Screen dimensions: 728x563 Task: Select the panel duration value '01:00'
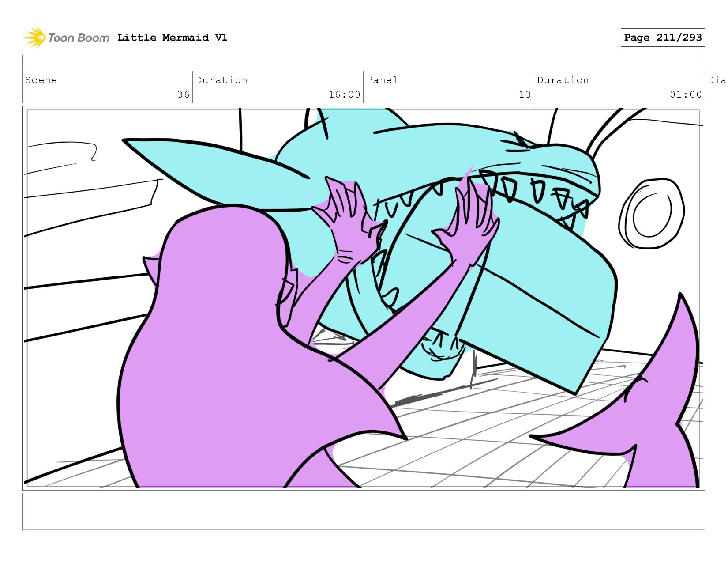(x=686, y=94)
